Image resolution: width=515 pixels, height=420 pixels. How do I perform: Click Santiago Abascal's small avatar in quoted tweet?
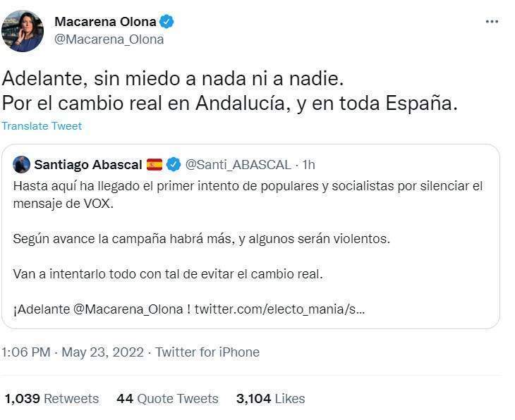pos(21,164)
